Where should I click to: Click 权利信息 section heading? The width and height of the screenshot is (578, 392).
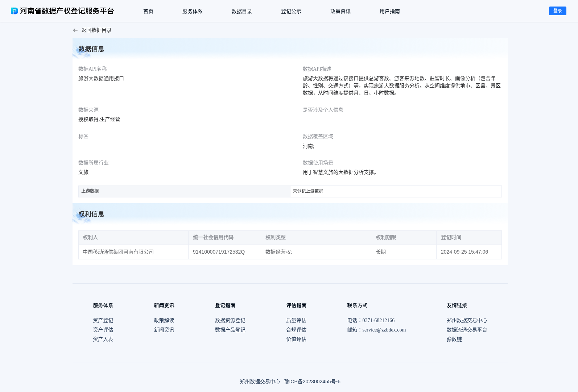tap(91, 214)
